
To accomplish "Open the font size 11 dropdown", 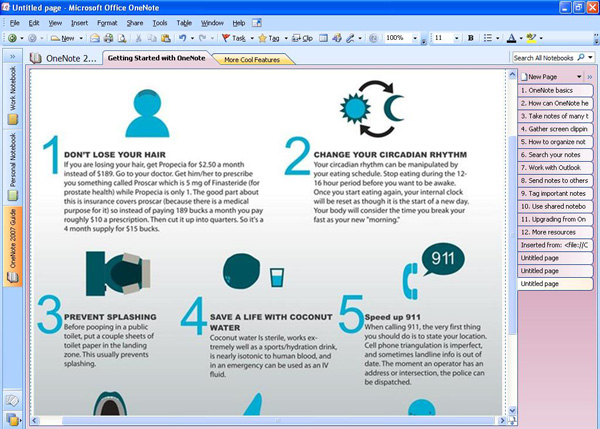I will [x=456, y=38].
